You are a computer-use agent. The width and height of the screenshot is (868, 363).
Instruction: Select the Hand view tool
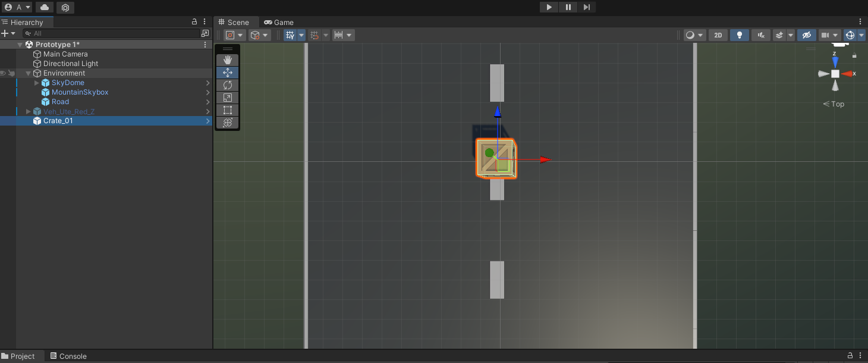pos(227,60)
